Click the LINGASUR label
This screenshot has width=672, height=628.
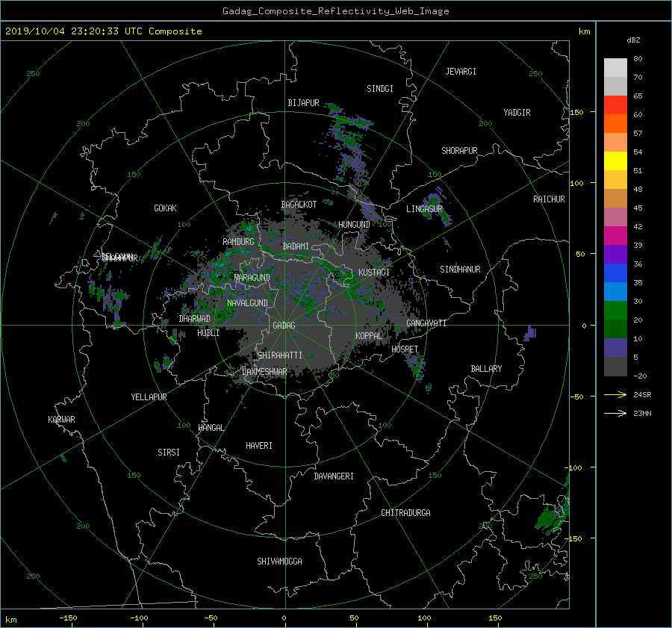click(424, 209)
